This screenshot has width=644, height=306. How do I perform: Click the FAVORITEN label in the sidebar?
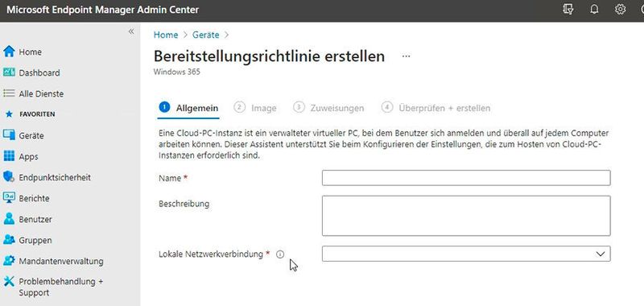tap(37, 114)
